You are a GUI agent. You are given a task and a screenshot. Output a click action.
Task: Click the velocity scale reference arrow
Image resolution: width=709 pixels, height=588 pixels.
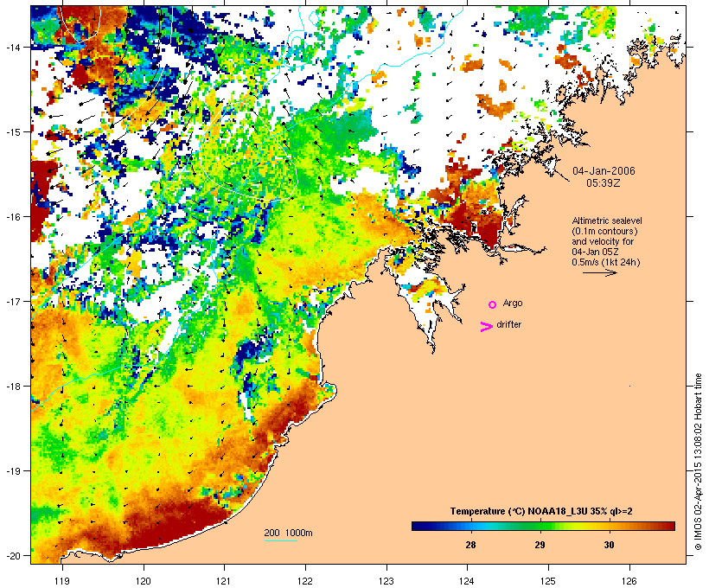pyautogui.click(x=600, y=272)
